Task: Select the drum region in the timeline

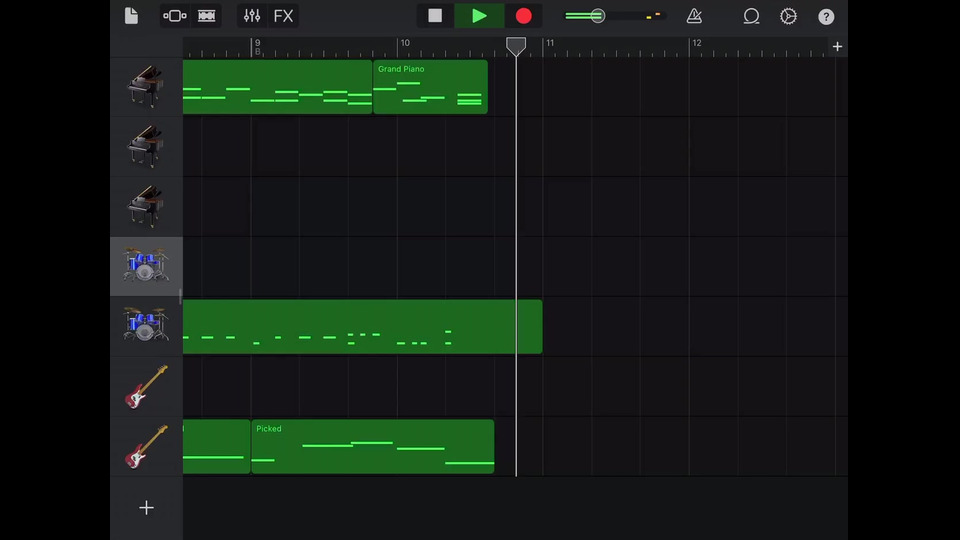Action: [x=362, y=326]
